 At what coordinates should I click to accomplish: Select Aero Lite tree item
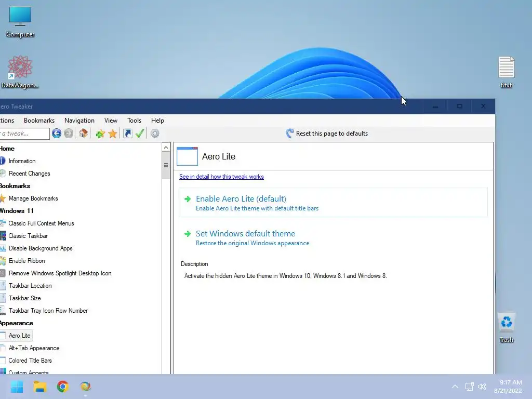click(19, 336)
